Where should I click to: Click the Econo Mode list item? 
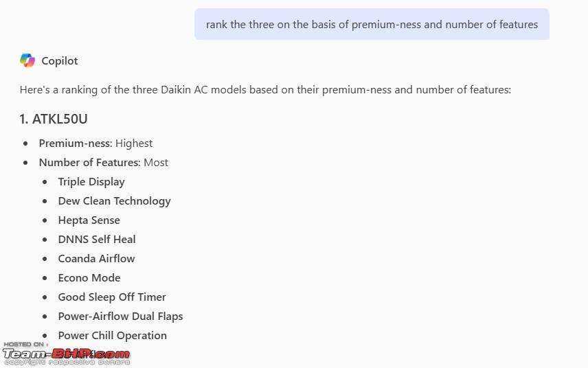[89, 277]
